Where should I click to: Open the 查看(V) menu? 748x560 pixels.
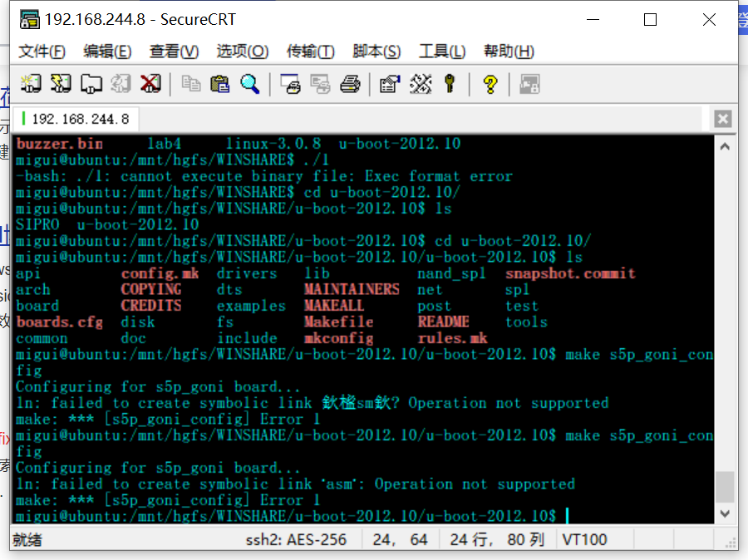click(x=174, y=51)
